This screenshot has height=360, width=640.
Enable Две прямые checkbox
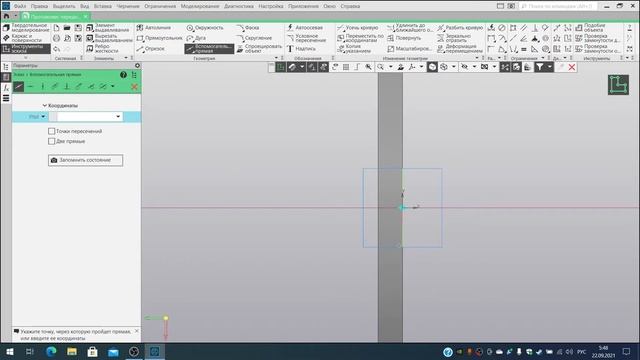[x=51, y=141]
